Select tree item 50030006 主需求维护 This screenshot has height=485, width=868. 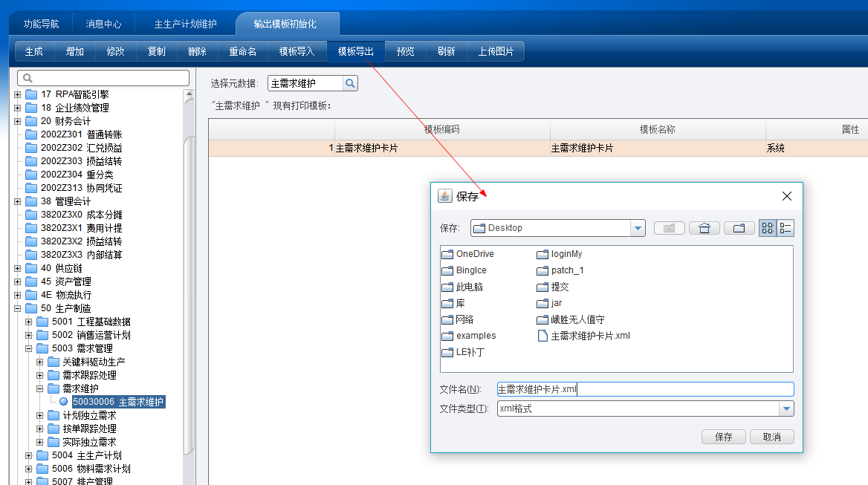click(x=118, y=402)
